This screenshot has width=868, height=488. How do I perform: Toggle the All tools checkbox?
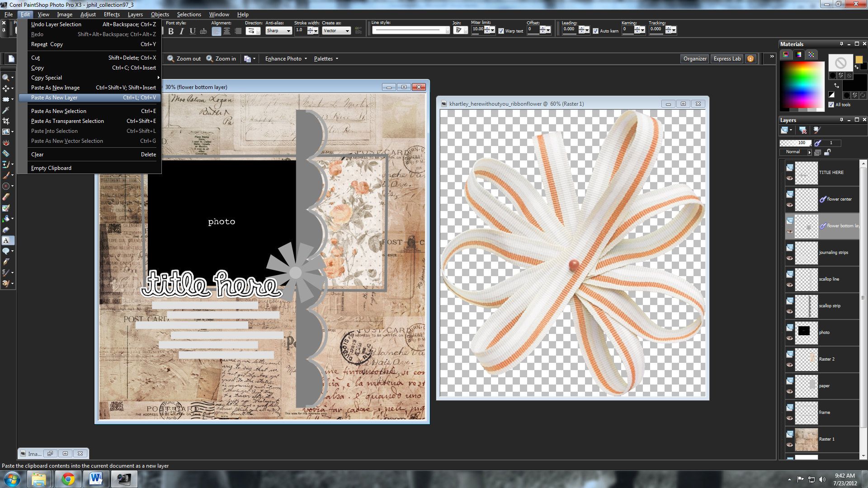[x=831, y=104]
